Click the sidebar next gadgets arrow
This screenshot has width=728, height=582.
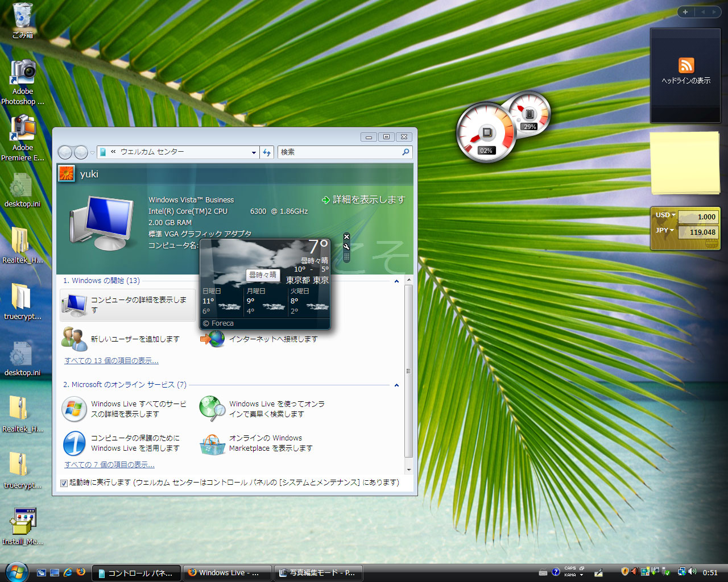pyautogui.click(x=714, y=12)
